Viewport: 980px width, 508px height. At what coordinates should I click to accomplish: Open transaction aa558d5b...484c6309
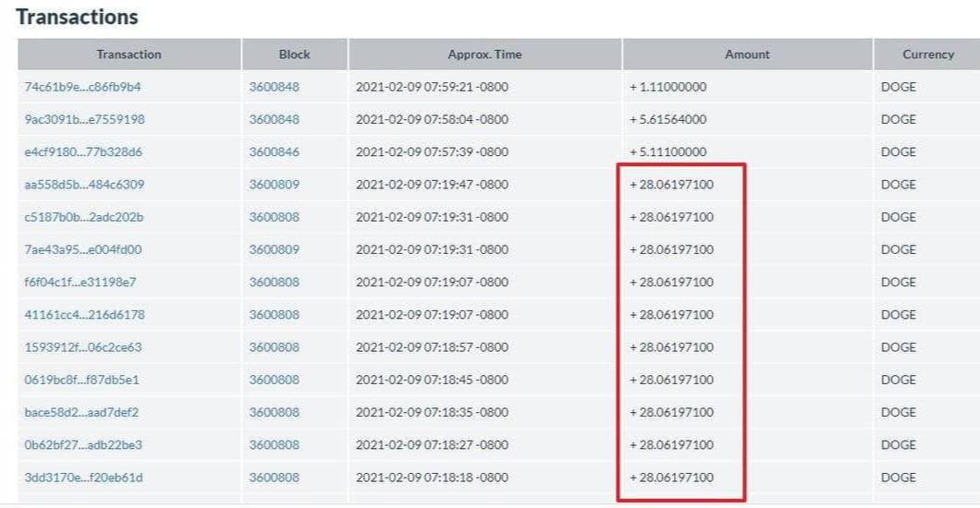click(x=84, y=184)
